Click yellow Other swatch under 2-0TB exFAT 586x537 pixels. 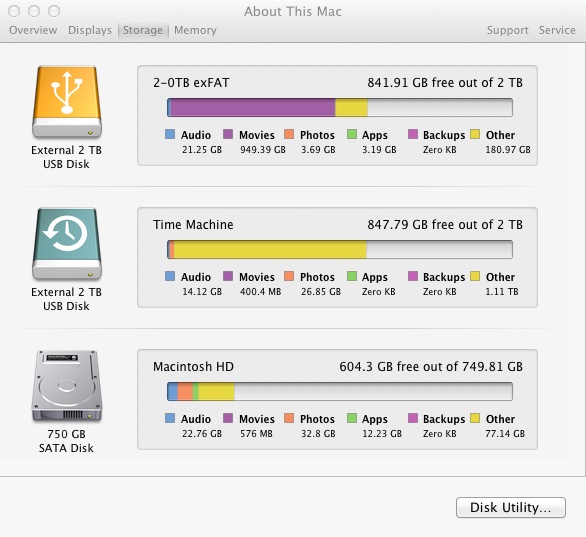(x=475, y=134)
